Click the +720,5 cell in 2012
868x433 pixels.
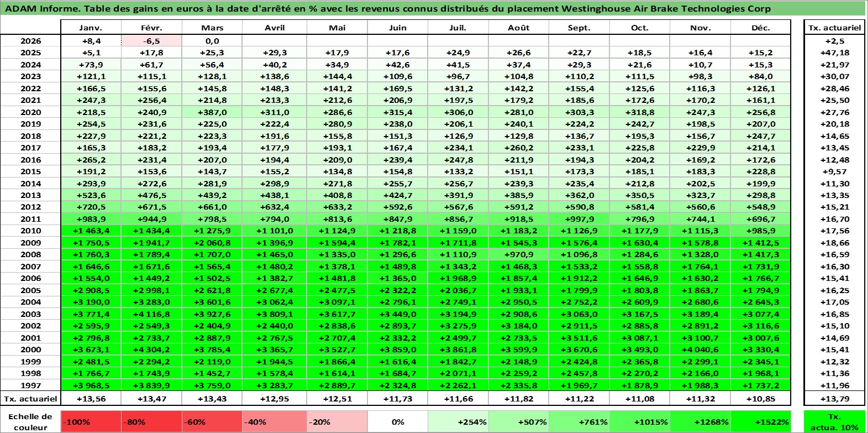tap(91, 207)
